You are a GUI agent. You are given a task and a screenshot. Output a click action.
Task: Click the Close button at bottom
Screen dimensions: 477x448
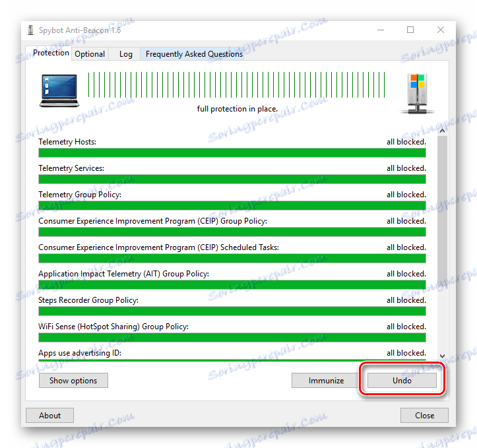click(x=424, y=416)
